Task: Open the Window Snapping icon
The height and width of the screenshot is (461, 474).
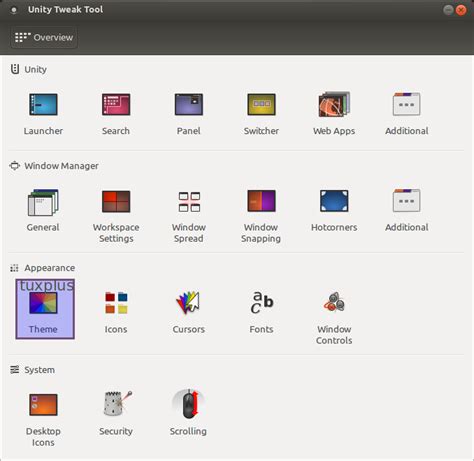Action: tap(261, 201)
